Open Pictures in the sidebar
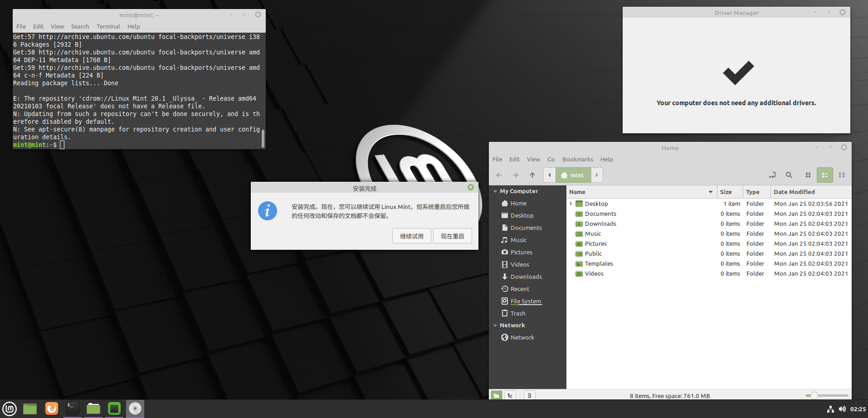The width and height of the screenshot is (868, 418). pos(521,252)
